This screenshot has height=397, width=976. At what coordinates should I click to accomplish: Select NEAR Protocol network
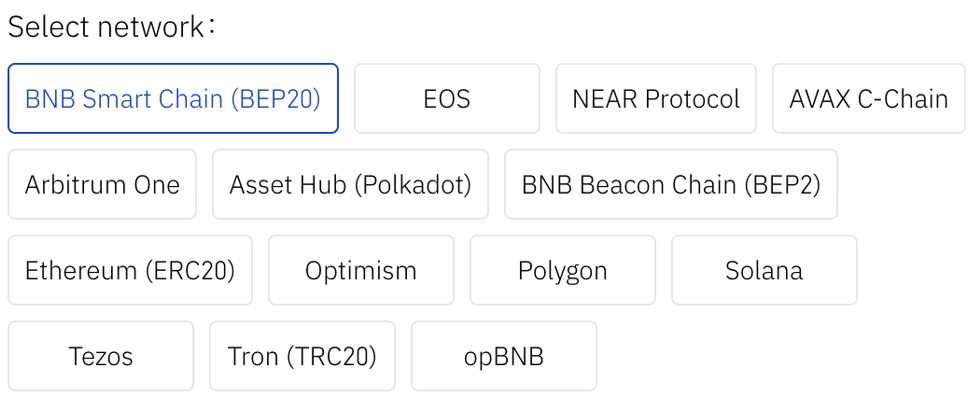click(x=656, y=98)
